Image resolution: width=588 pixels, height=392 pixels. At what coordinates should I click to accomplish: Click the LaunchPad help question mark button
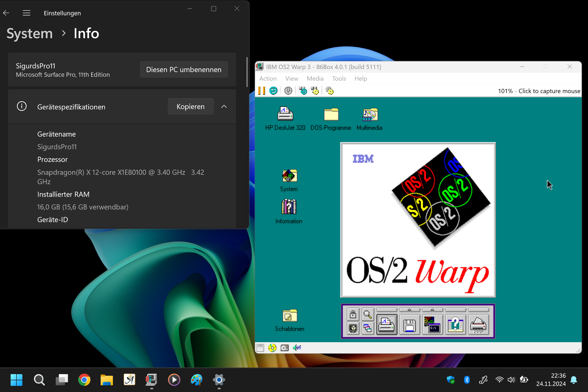[455, 324]
